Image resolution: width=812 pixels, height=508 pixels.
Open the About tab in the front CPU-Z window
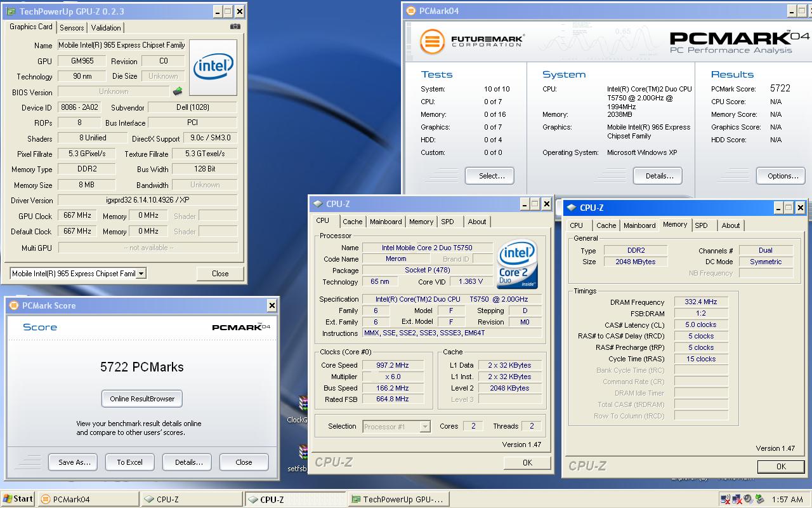coord(477,222)
